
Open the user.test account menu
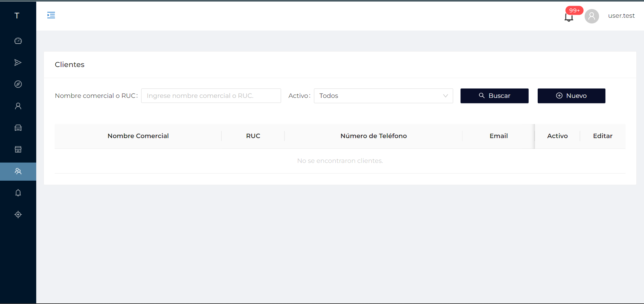[x=621, y=16]
